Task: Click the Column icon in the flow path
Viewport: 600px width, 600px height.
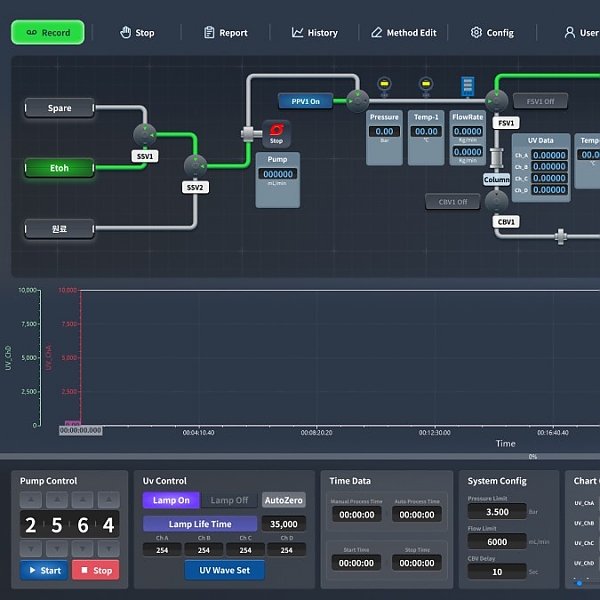Action: click(497, 158)
